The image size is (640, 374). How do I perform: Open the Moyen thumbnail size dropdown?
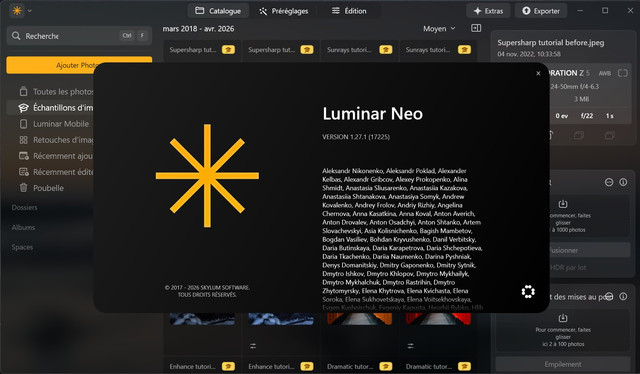pos(439,29)
